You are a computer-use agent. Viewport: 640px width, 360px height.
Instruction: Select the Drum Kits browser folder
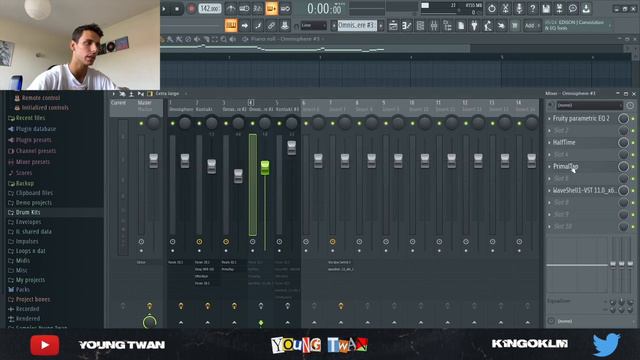[28, 212]
